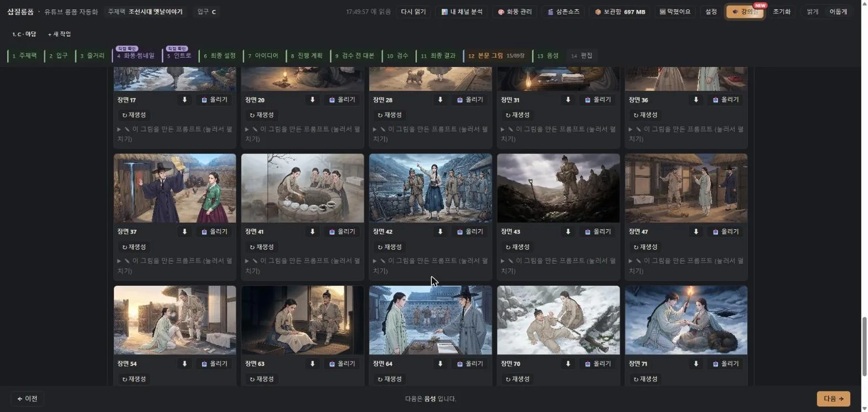Go to the 4 화풍·썸네일 step
This screenshot has height=412, width=868.
click(x=136, y=55)
